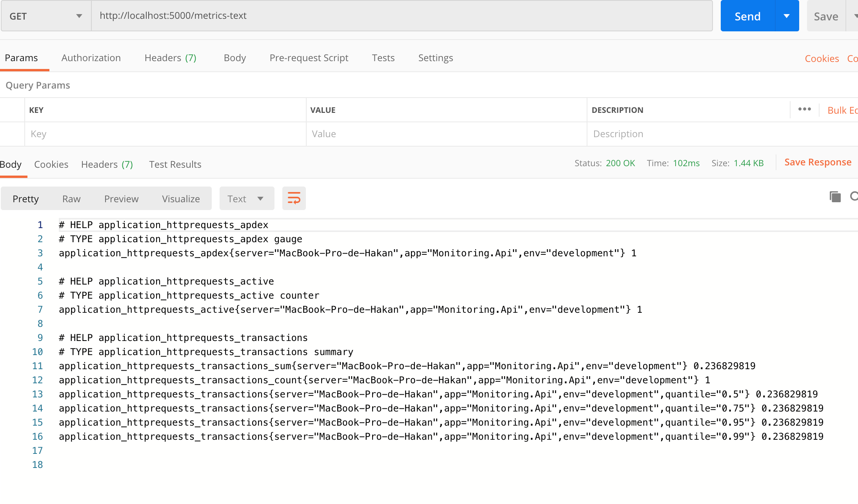858x504 pixels.
Task: Open the query params more options (…) menu
Action: 804,110
